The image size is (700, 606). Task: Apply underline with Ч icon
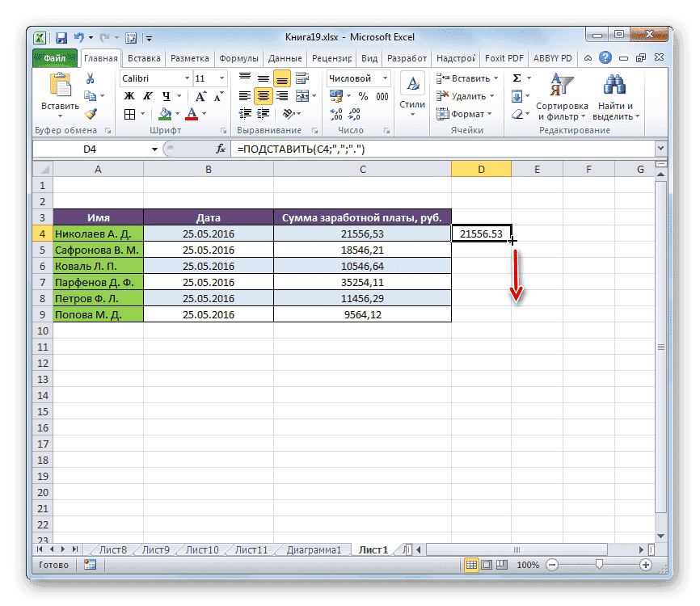(167, 97)
